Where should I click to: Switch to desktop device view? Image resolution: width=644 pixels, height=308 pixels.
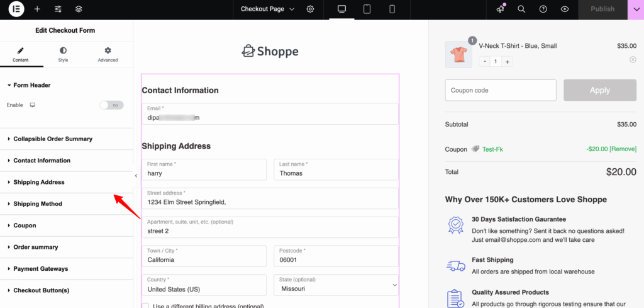(341, 9)
